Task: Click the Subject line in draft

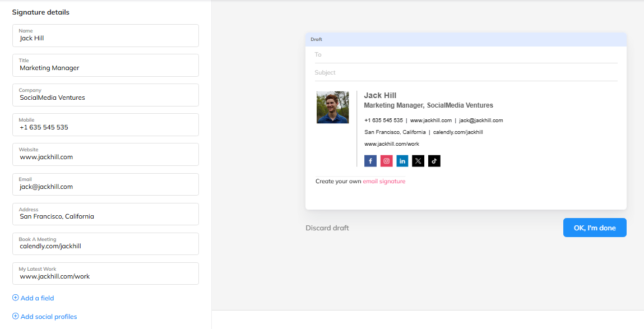Action: point(465,72)
